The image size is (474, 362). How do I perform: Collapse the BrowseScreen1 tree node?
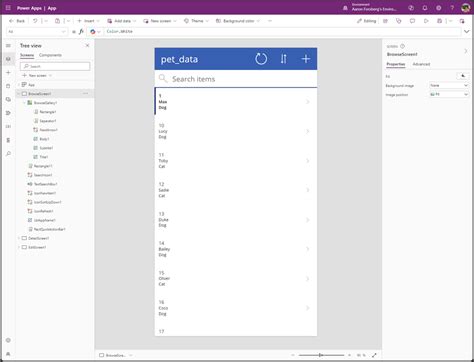click(19, 94)
